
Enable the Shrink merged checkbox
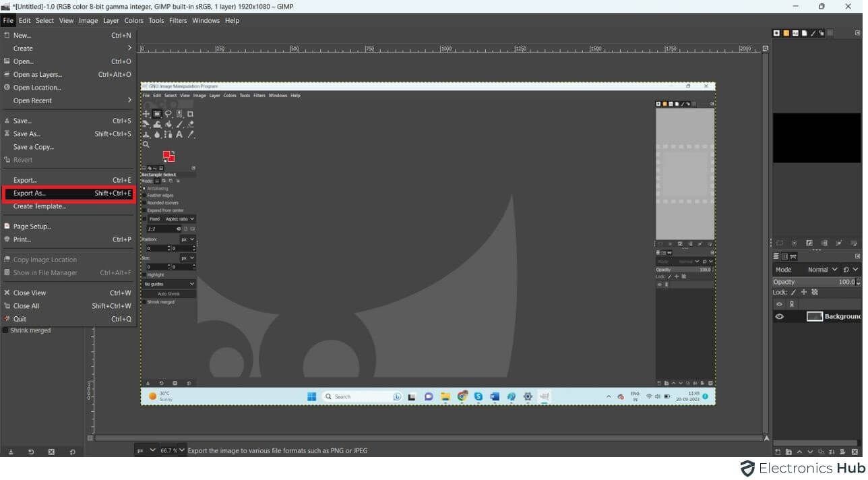pyautogui.click(x=5, y=330)
